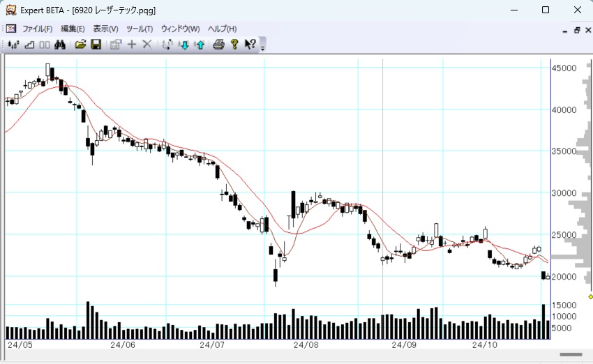Click the horizontal scrollbar thumb at bottom
The width and height of the screenshot is (593, 364).
(571, 355)
